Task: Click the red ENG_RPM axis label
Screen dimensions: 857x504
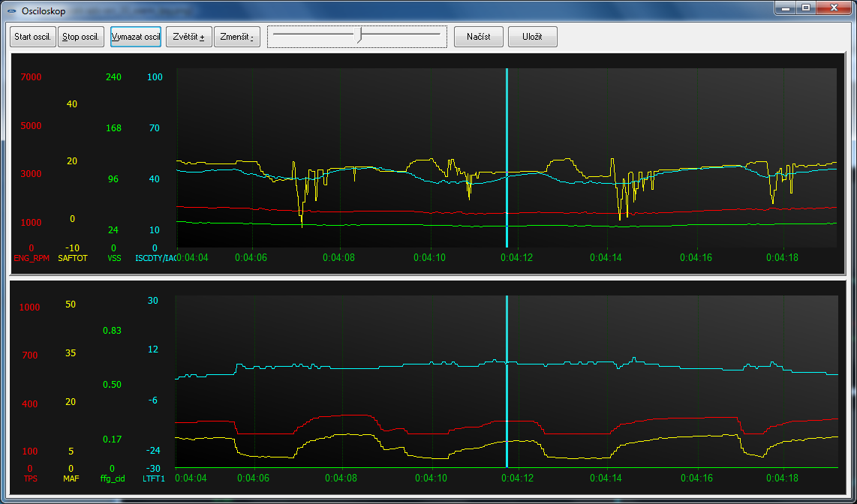Action: tap(31, 258)
